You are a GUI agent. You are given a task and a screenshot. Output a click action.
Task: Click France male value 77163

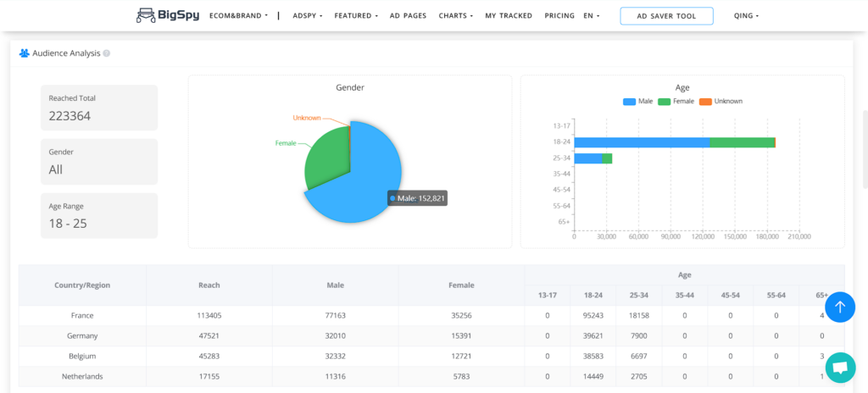tap(336, 316)
